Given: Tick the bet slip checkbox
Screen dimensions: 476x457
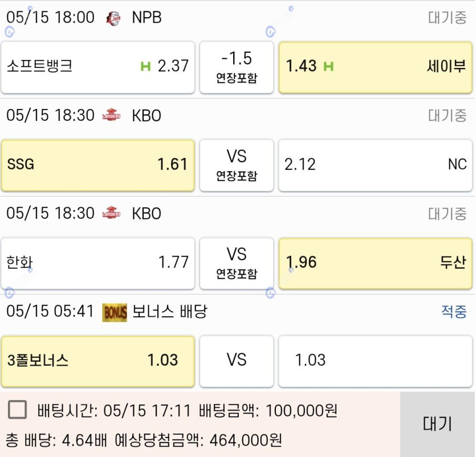Looking at the screenshot, I should [x=18, y=410].
